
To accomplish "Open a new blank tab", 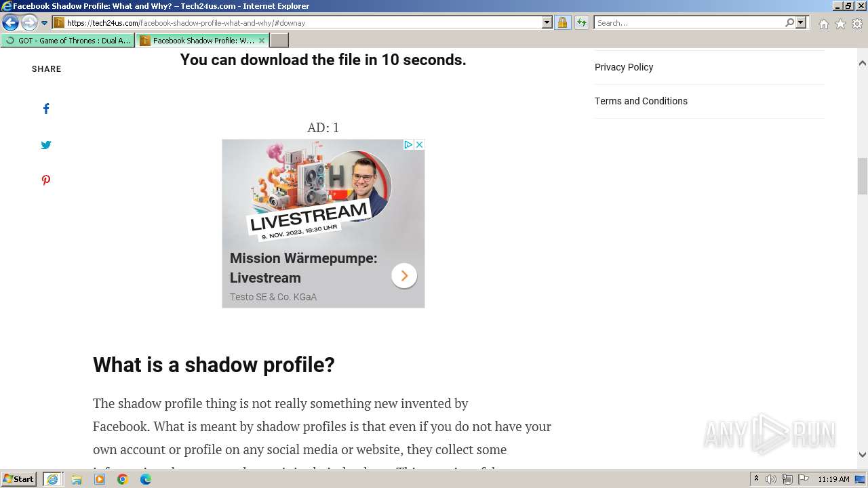I will click(x=279, y=41).
